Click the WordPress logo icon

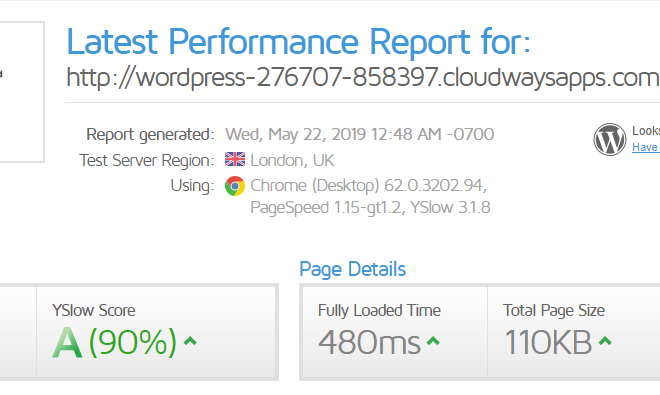click(609, 139)
